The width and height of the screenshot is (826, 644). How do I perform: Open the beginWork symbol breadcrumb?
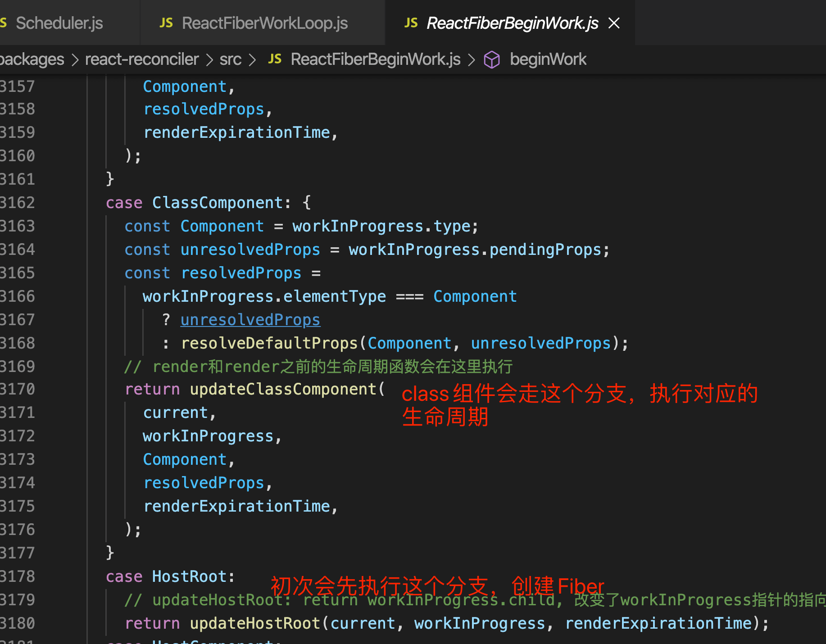(548, 59)
